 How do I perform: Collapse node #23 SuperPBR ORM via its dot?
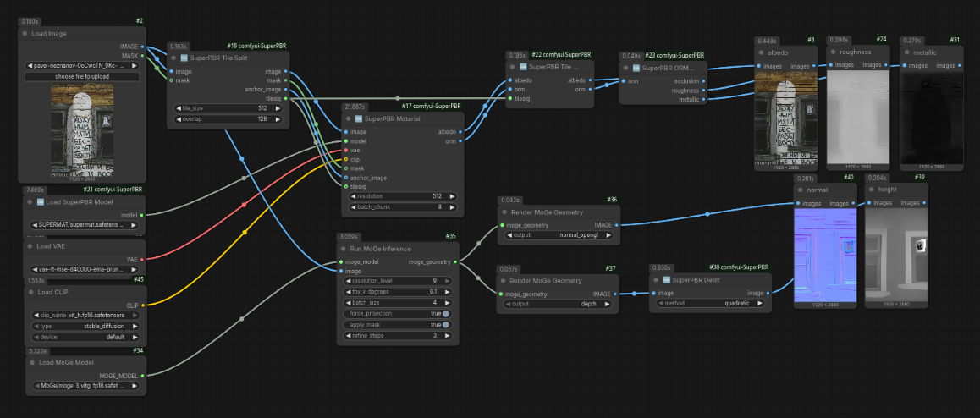tap(625, 68)
